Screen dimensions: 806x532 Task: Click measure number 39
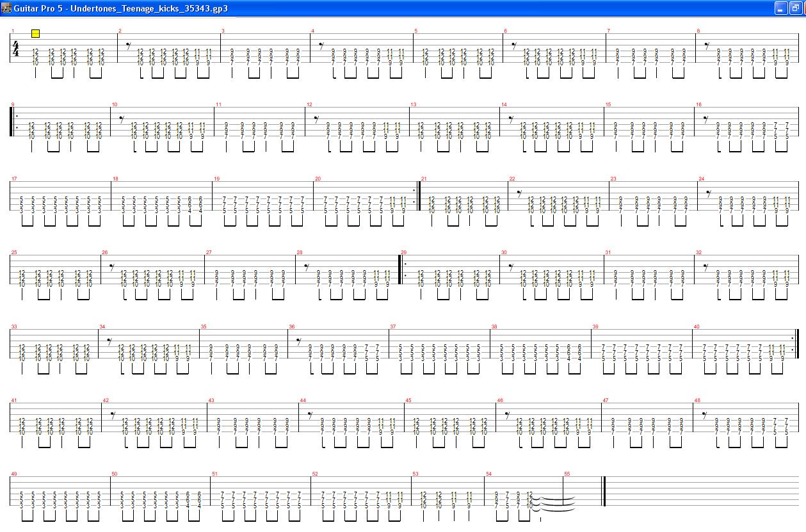595,327
